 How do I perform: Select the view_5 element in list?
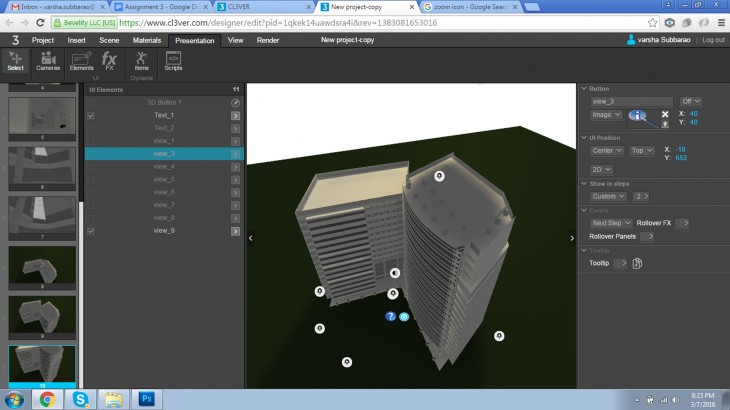(165, 179)
